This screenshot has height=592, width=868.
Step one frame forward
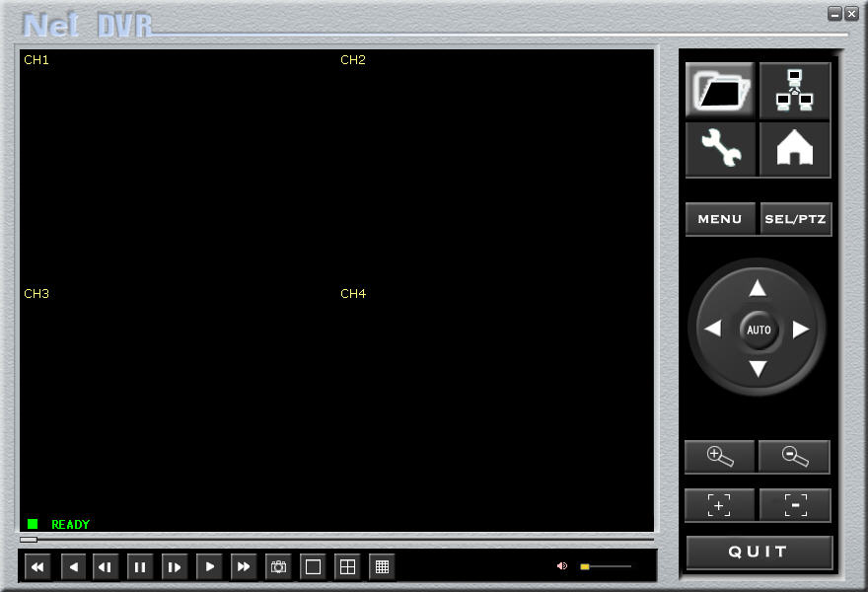tap(174, 567)
